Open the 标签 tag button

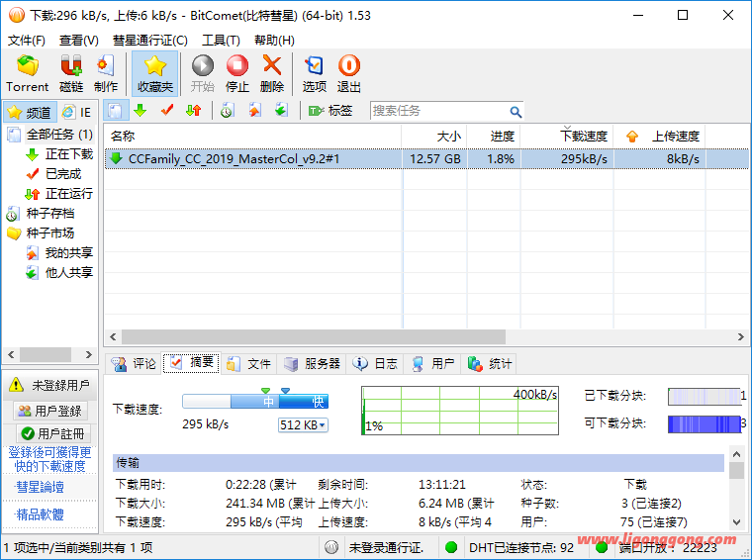pos(330,111)
